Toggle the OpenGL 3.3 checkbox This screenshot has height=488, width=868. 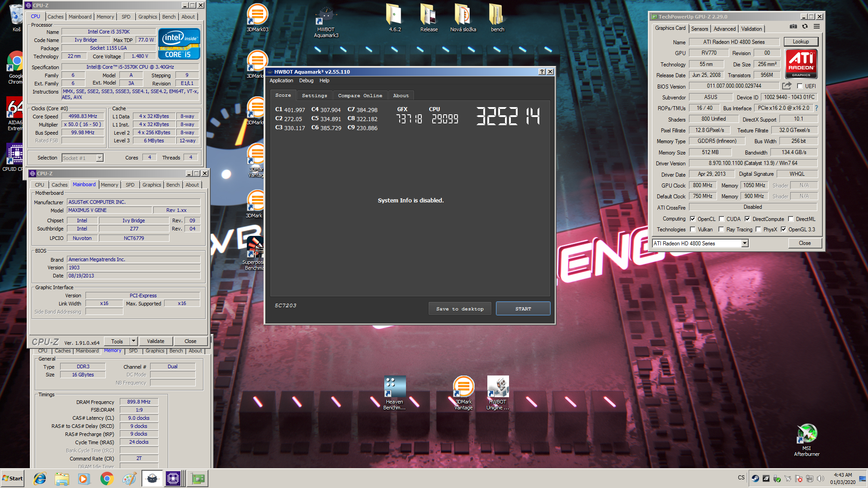[x=783, y=229]
